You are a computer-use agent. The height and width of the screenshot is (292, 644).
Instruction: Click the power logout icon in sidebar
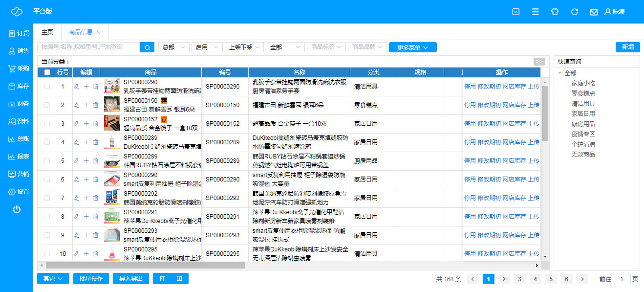click(17, 209)
